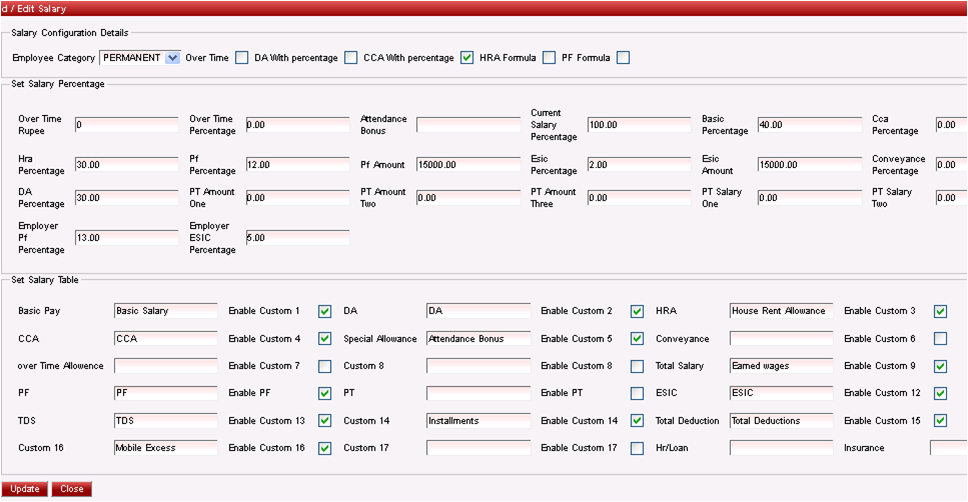Click the Hra Percentage field

pos(126,165)
